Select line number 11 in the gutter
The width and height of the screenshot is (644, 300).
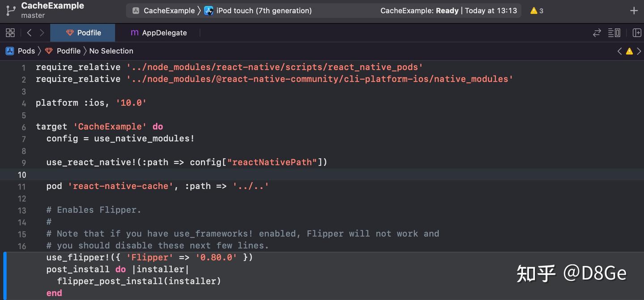click(22, 186)
